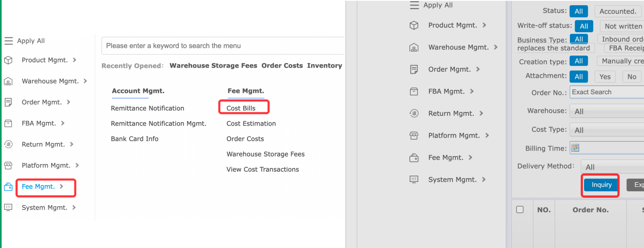
Task: Select 'Yes' for the Attachment filter
Action: [605, 77]
